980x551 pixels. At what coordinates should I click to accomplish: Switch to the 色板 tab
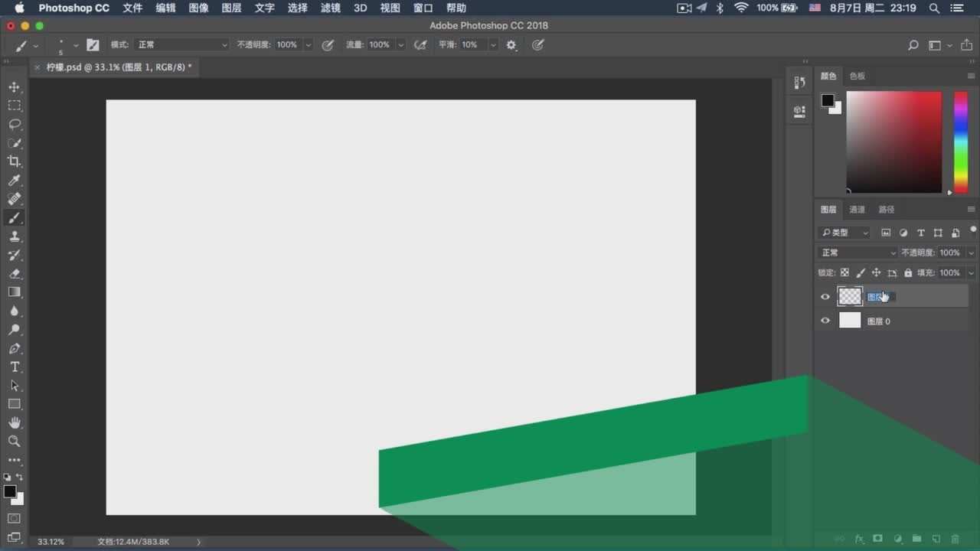pos(857,76)
